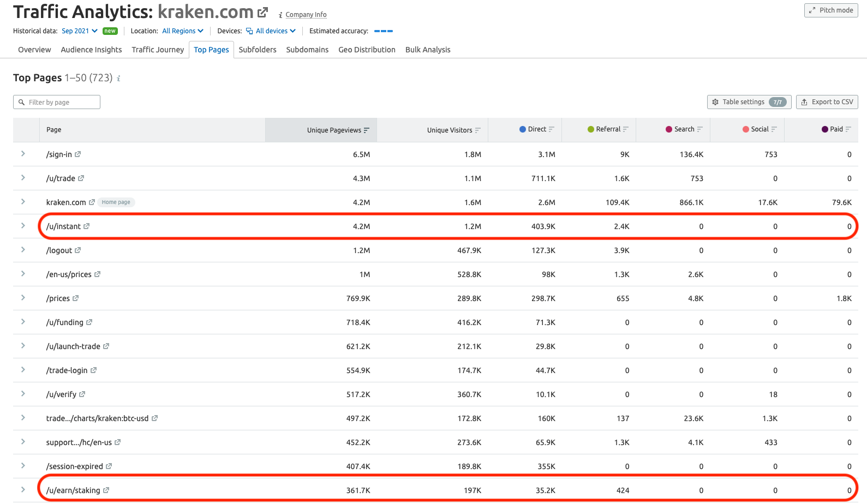867x504 pixels.
Task: Open the All Regions location dropdown
Action: pyautogui.click(x=183, y=31)
